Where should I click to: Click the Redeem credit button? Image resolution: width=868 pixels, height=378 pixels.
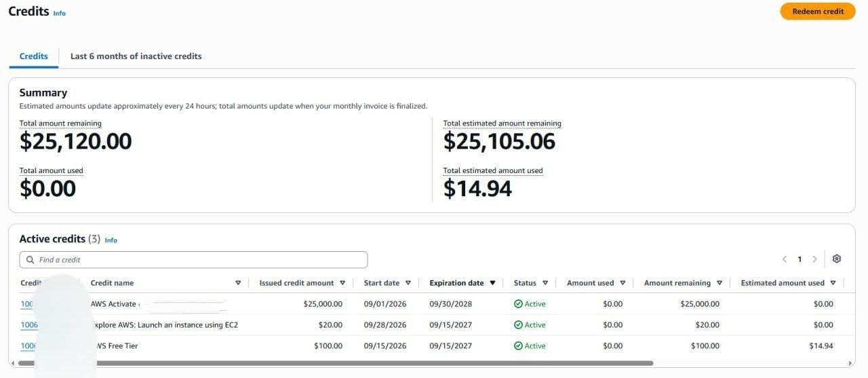pos(818,12)
